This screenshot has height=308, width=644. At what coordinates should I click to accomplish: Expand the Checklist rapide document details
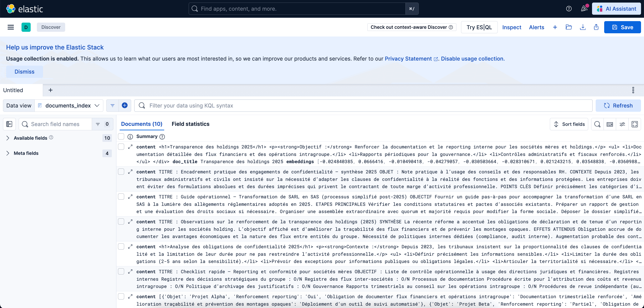tap(130, 272)
